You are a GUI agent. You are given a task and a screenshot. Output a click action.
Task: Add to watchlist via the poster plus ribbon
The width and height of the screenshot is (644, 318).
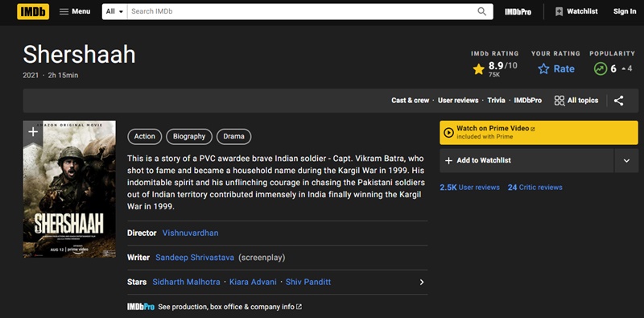pos(33,132)
